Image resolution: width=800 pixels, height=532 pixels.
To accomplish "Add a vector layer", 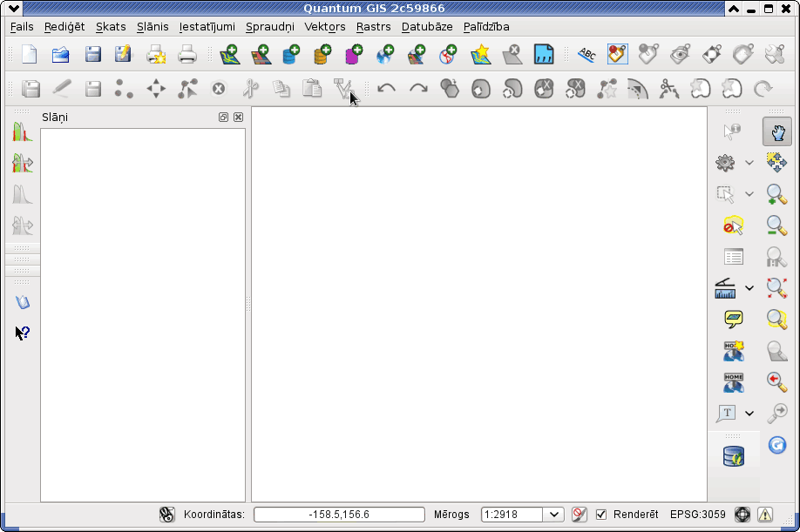I will tap(229, 54).
